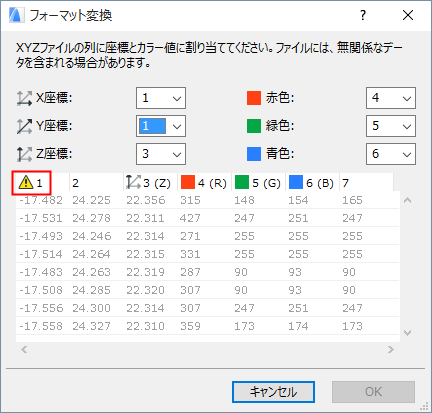Open the X座標 column dropdown
432x413 pixels.
point(161,98)
